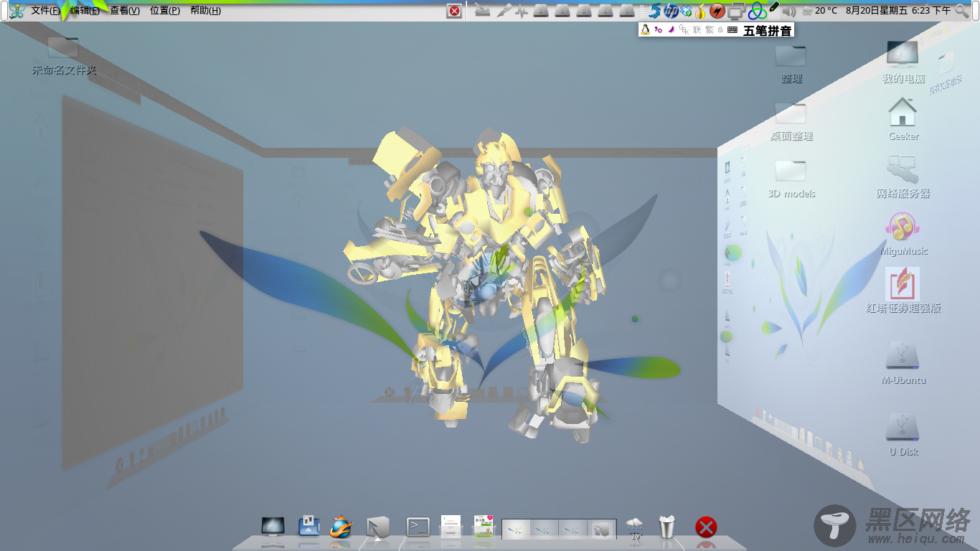Launch MiguMusic from the desktop
Screen dimensions: 980x551
903,234
